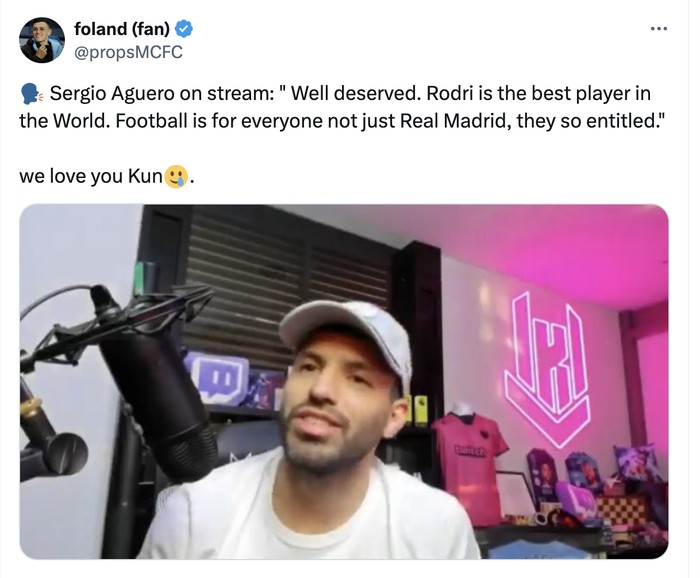Click the foland profile avatar picture
This screenshot has width=700, height=578.
coord(42,40)
